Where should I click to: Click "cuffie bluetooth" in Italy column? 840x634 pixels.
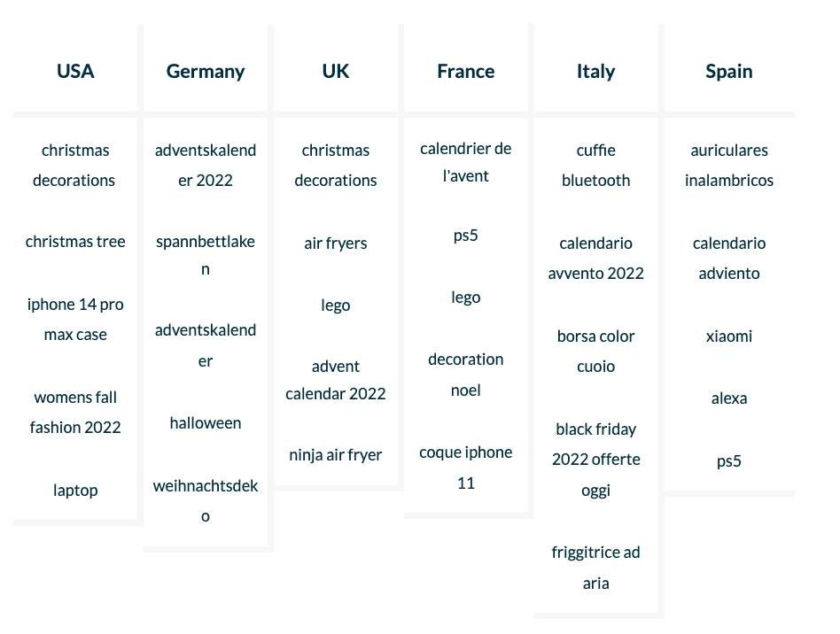[x=595, y=166]
